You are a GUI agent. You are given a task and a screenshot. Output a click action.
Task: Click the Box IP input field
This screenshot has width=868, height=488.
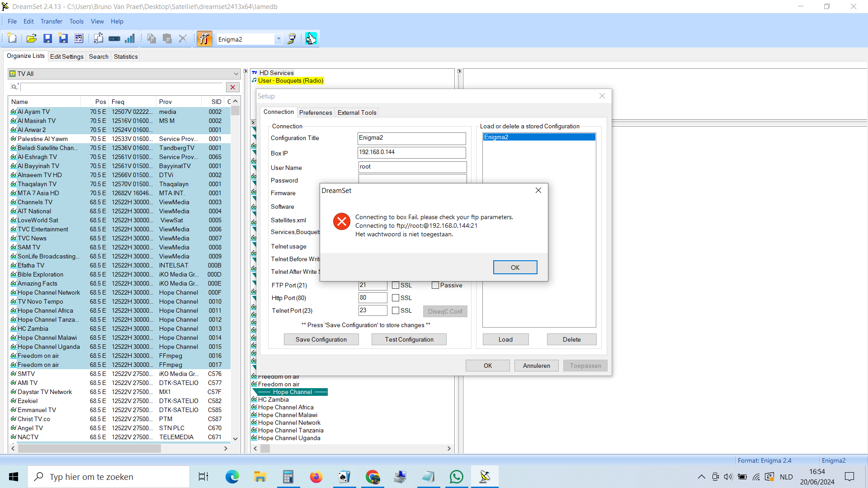(x=411, y=152)
